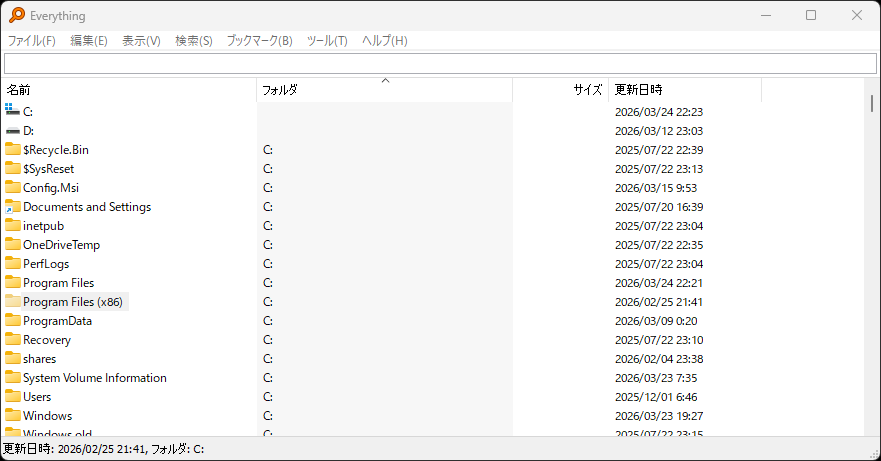Select the Program Files (x86) name

tap(72, 302)
